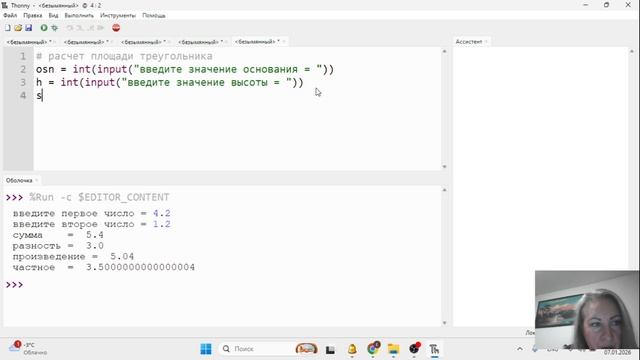This screenshot has height=360, width=640.
Task: Open the black circle recorder taskbar icon
Action: click(414, 349)
